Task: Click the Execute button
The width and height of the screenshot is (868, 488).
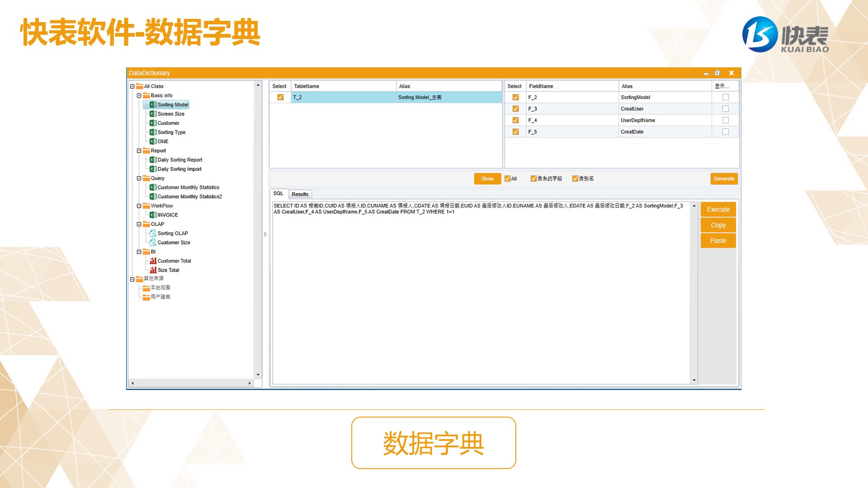Action: coord(718,209)
